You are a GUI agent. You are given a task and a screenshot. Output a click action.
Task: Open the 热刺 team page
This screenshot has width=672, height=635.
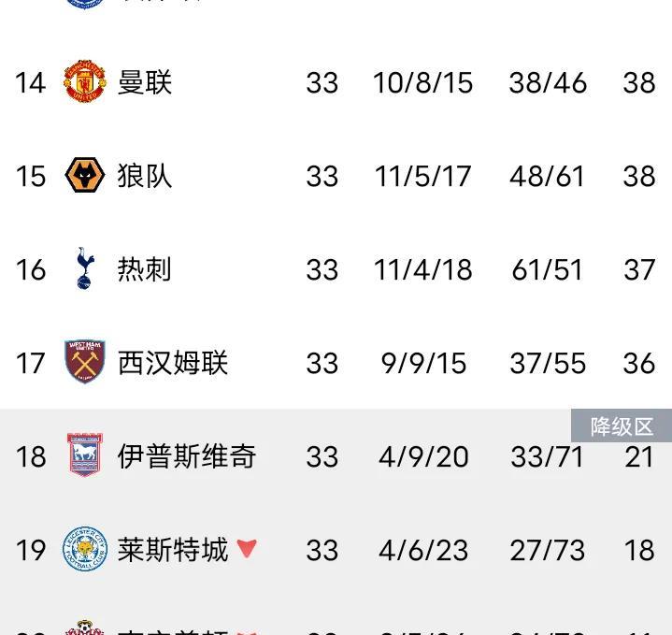tap(145, 269)
